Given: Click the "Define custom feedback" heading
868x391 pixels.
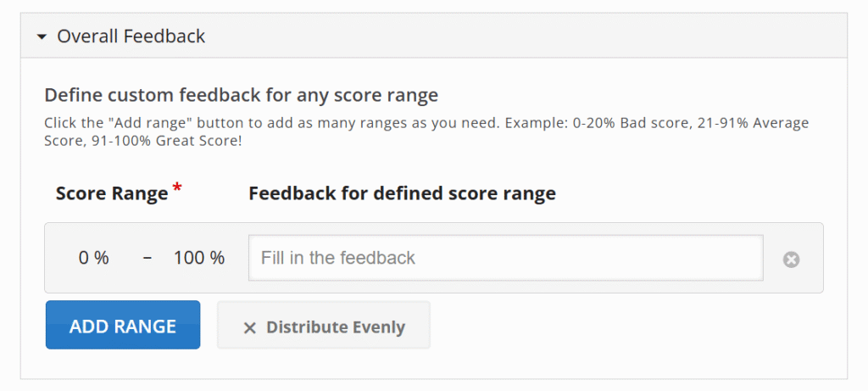Looking at the screenshot, I should pos(241,93).
